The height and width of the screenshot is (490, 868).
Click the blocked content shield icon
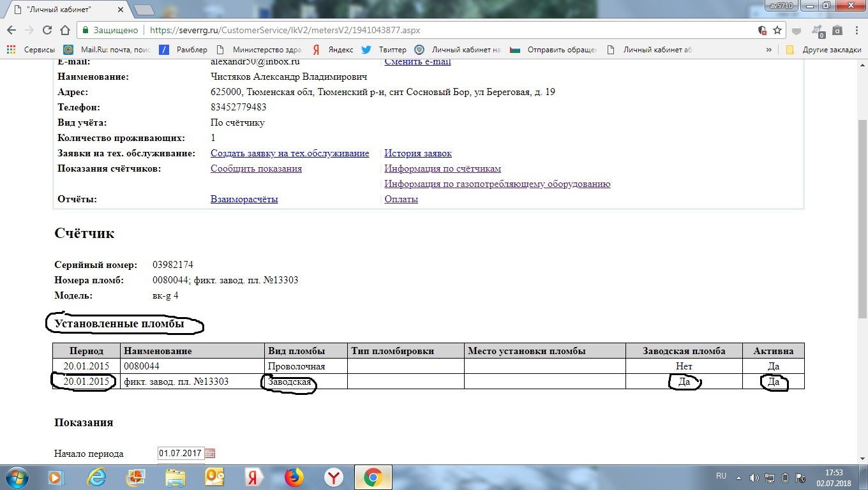pyautogui.click(x=761, y=30)
